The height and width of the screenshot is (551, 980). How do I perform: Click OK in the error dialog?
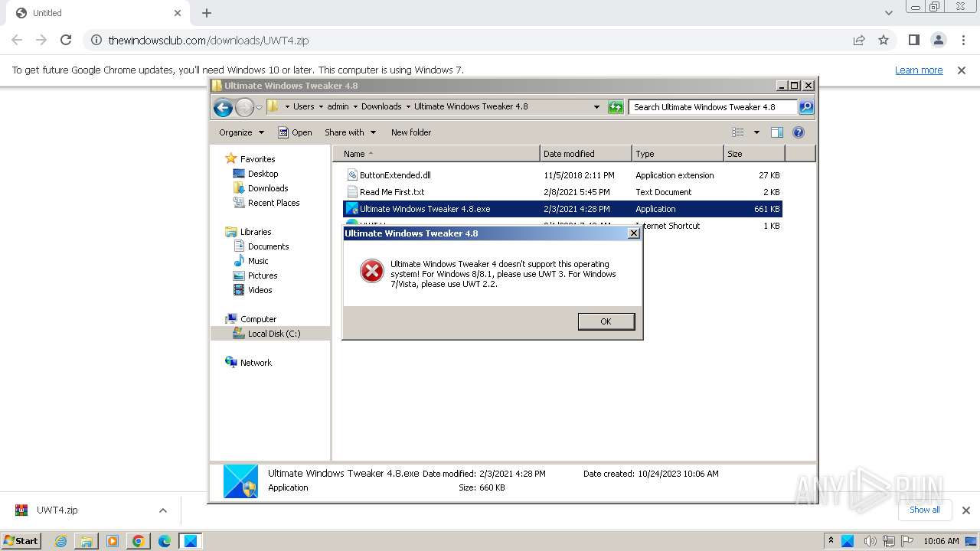click(606, 321)
